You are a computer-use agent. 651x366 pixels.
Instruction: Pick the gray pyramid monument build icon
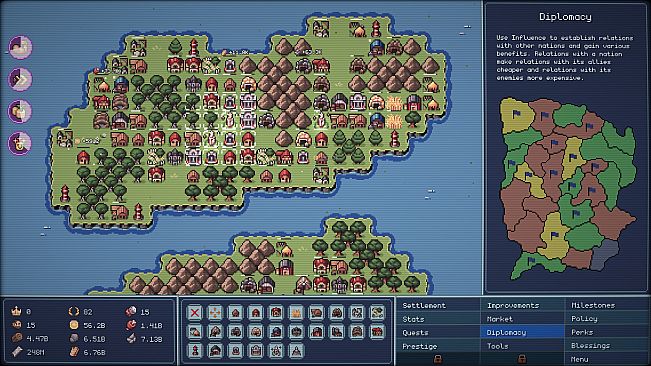(x=296, y=351)
